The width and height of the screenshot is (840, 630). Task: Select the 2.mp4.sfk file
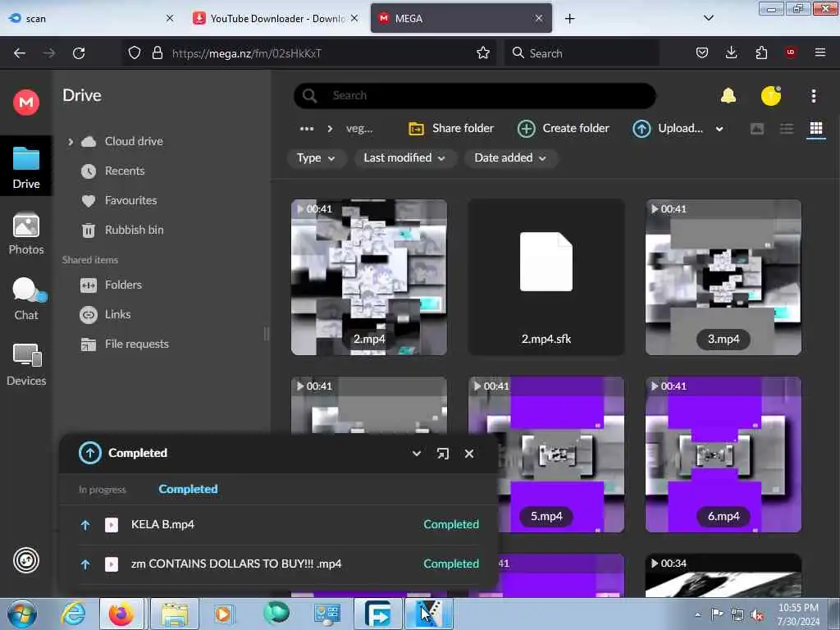point(546,277)
